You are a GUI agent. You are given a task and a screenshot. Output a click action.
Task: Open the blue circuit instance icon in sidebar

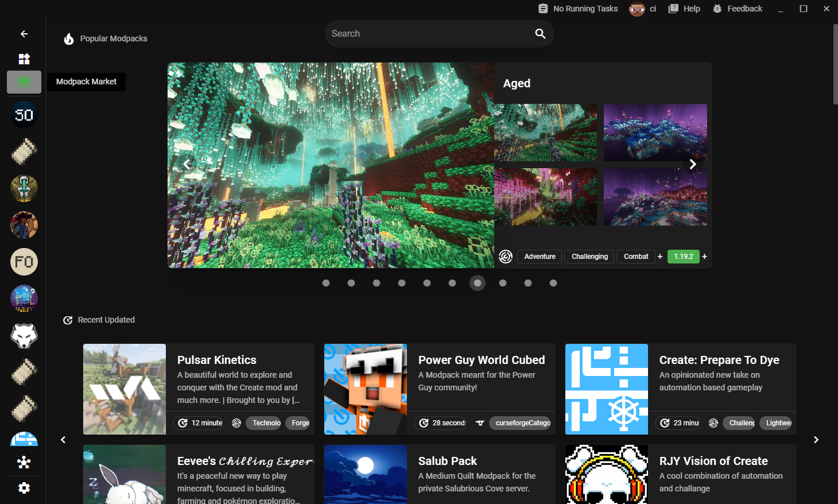[24, 439]
